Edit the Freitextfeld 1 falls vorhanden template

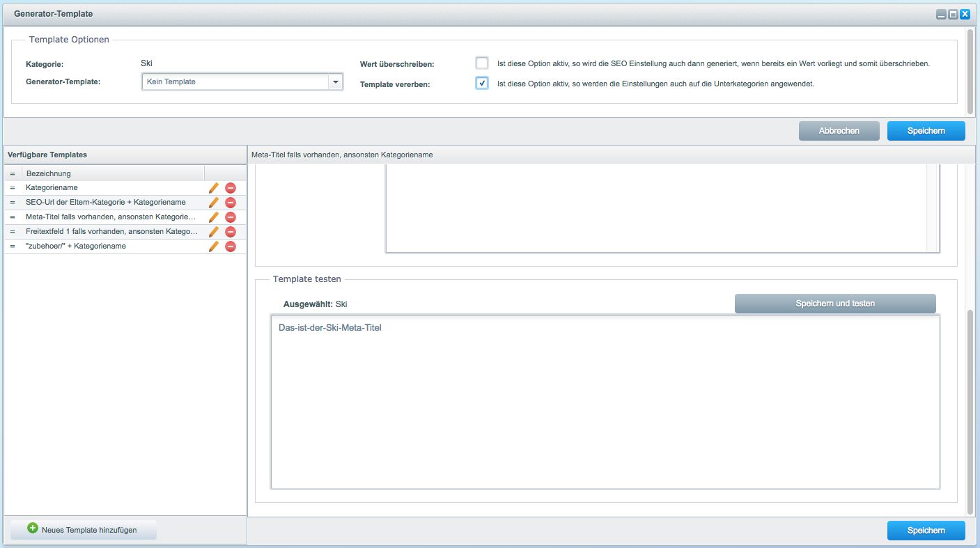tap(214, 232)
